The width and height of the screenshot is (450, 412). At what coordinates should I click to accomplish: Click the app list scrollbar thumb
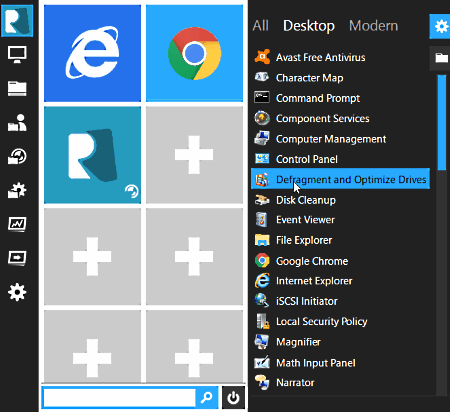[x=442, y=122]
